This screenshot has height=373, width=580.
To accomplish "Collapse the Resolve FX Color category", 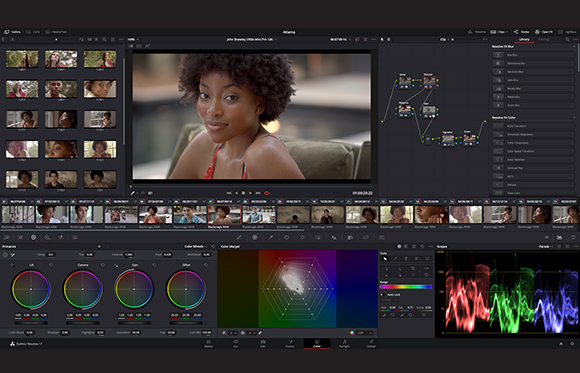I will point(574,117).
